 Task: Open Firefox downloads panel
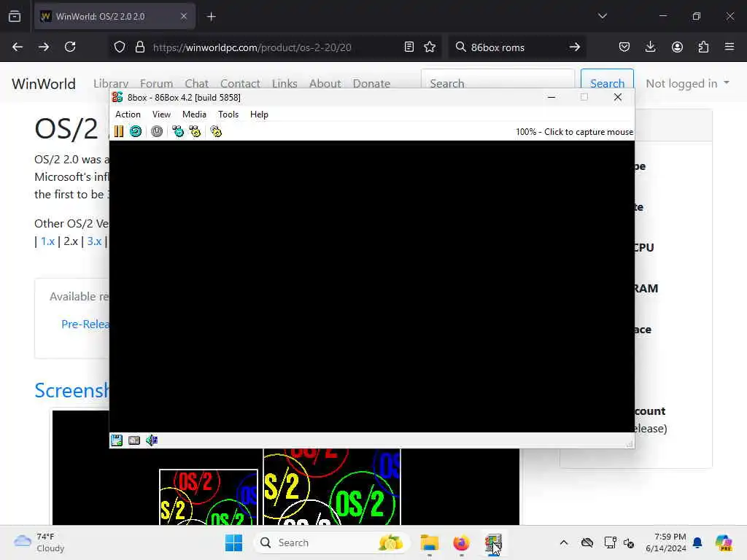(x=650, y=47)
